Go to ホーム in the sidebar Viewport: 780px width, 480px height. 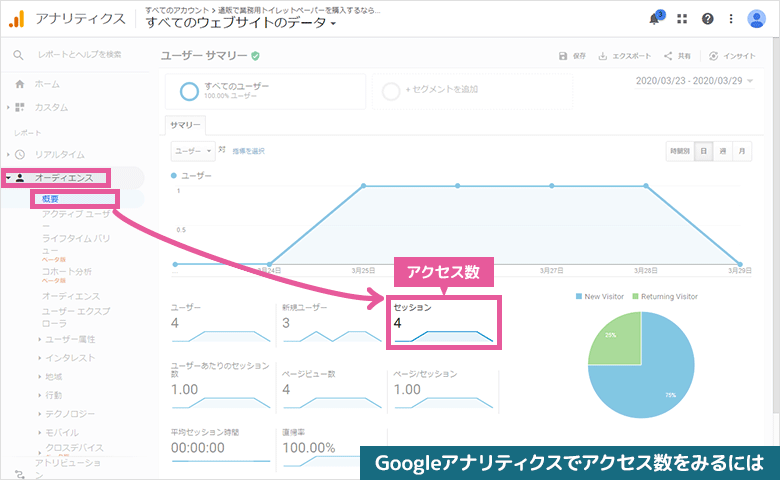(47, 85)
